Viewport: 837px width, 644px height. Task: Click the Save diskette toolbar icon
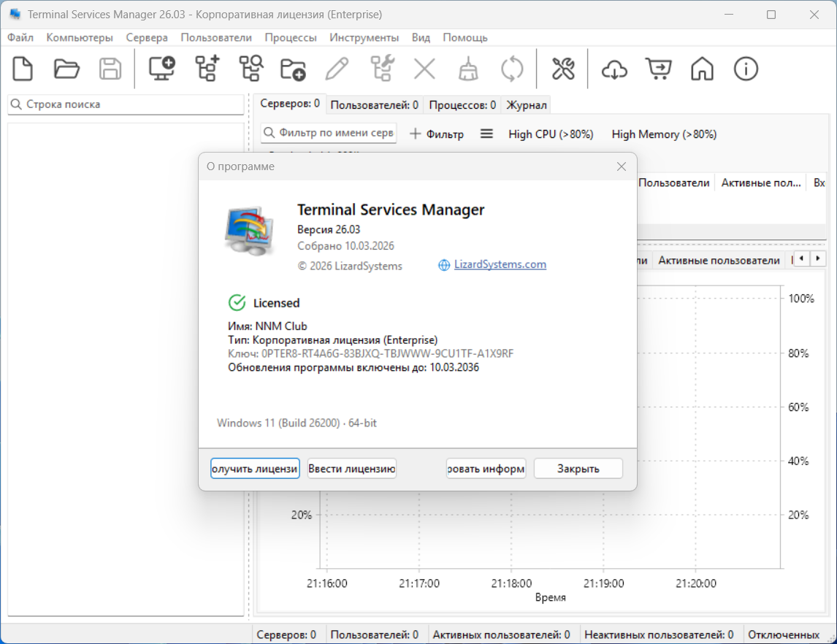[110, 69]
